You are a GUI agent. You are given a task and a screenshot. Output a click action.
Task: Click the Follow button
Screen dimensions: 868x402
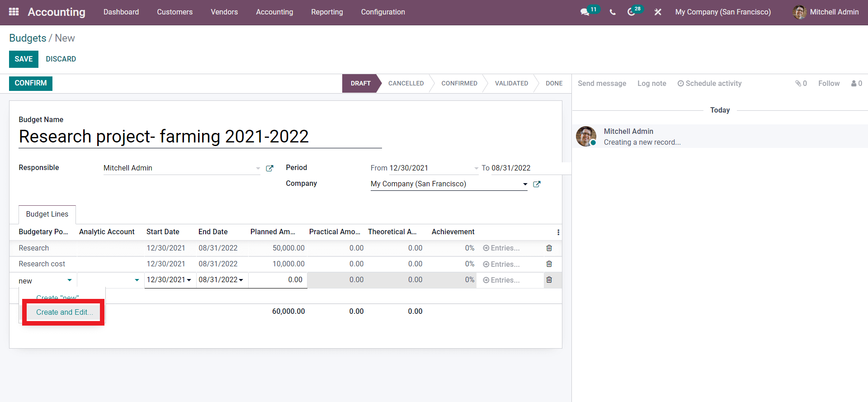[x=829, y=83]
